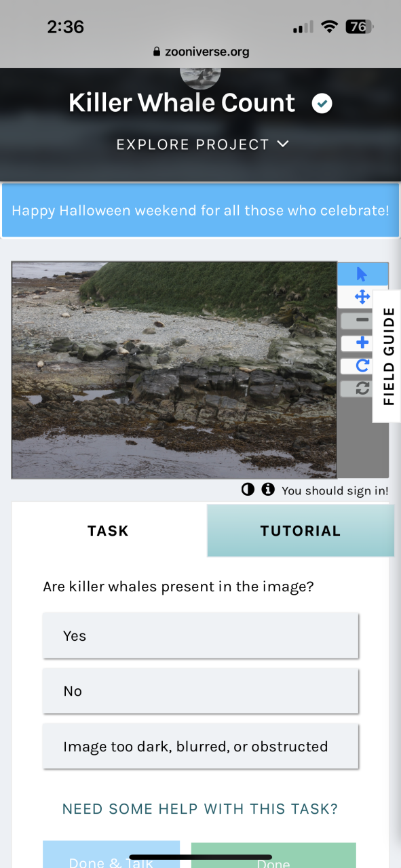Viewport: 401px width, 868px height.
Task: Select Image too dark, blurred, or obstructed
Action: (200, 747)
